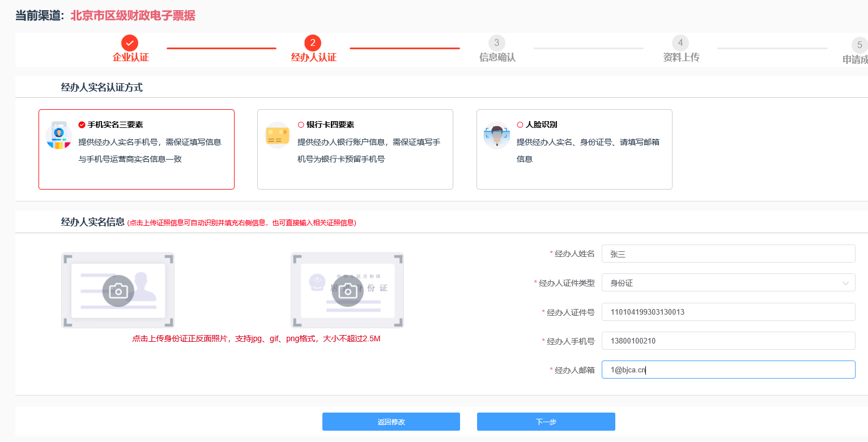The image size is (868, 442).
Task: Open the 经办人证件类型 dropdown
Action: [x=727, y=283]
